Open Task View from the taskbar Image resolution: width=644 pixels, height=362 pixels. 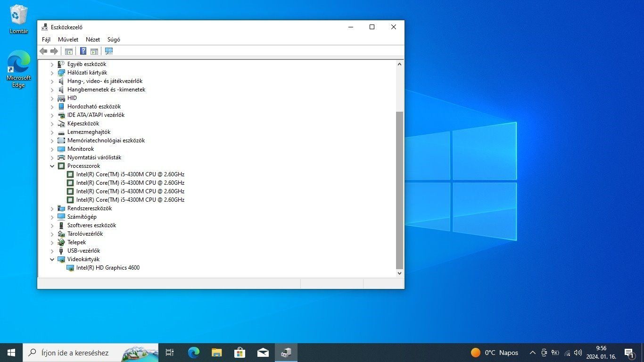tap(170, 353)
